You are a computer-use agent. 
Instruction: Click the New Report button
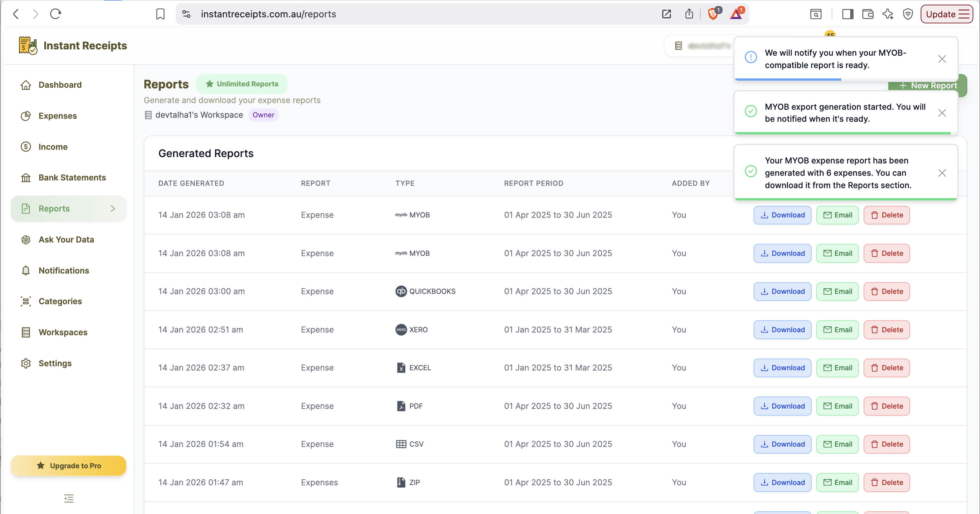pyautogui.click(x=928, y=86)
